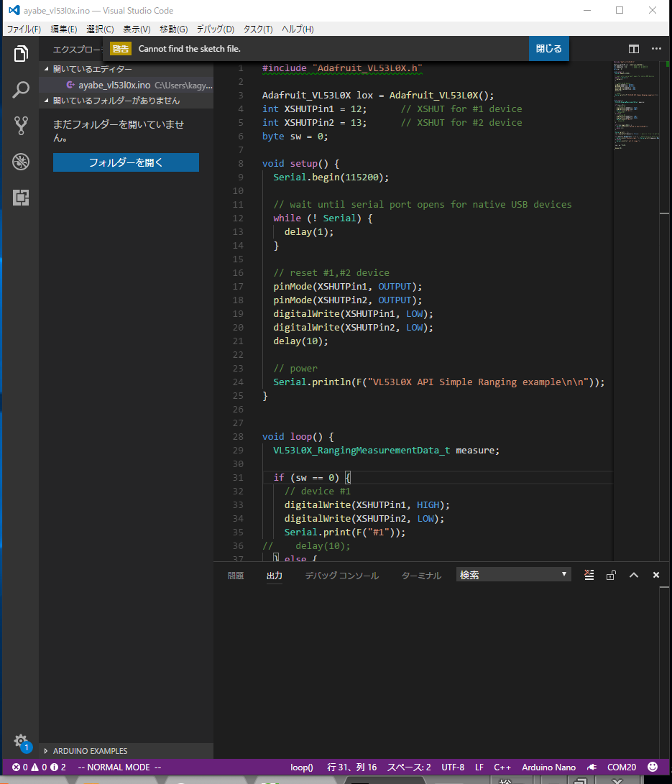Clear the Output panel using the clear icon
Viewport: 672px width, 784px height.
589,574
